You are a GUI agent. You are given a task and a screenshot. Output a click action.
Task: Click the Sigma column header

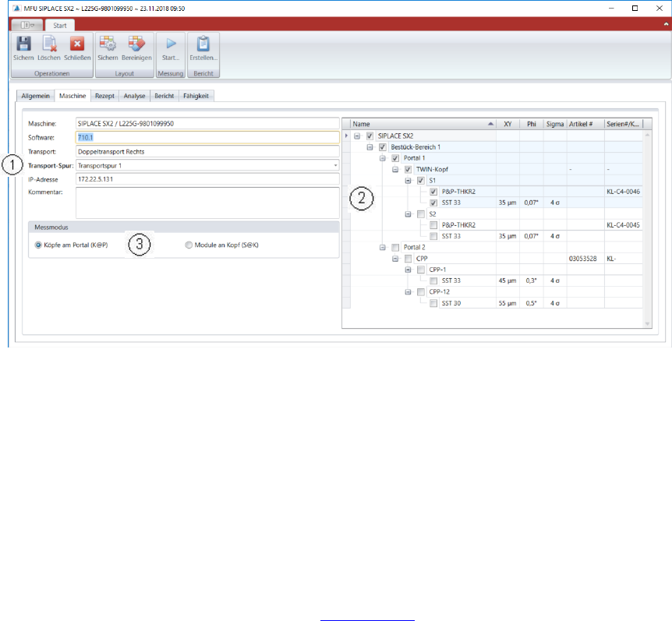(555, 124)
